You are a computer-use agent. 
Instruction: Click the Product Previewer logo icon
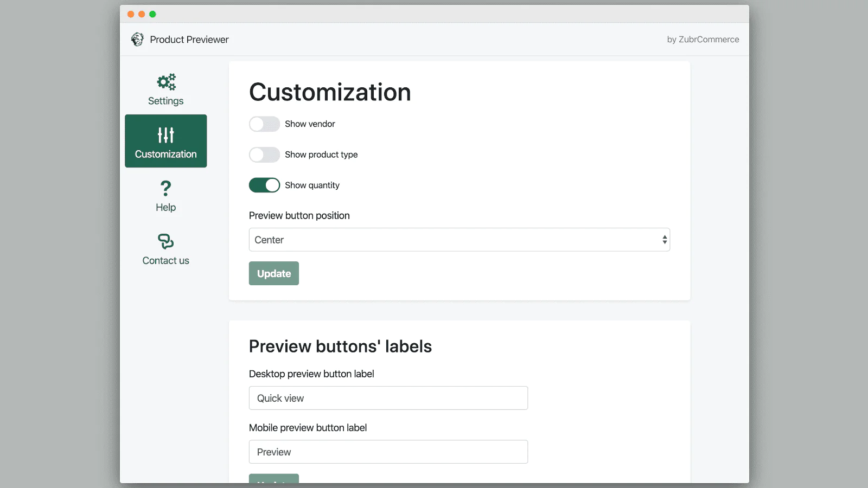137,40
